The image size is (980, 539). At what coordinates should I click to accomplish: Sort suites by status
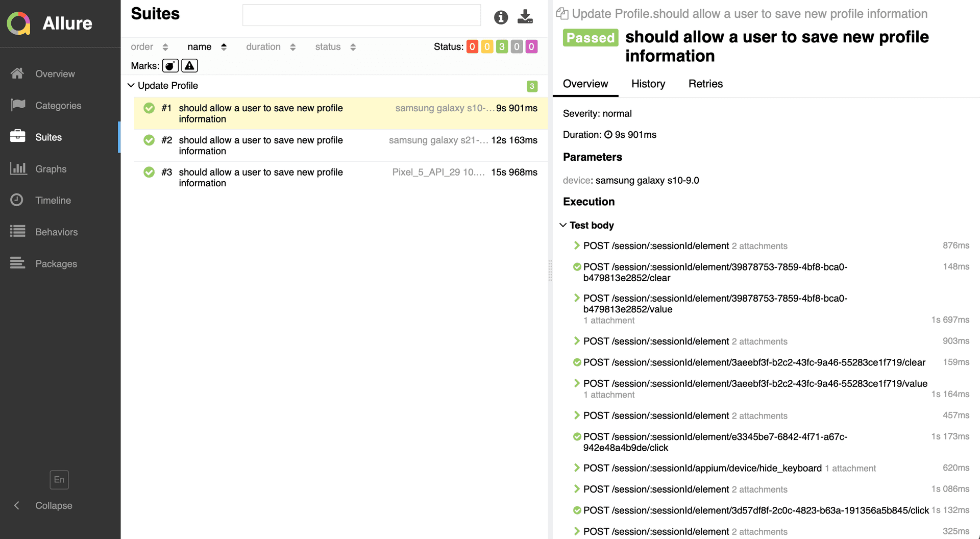coord(335,47)
